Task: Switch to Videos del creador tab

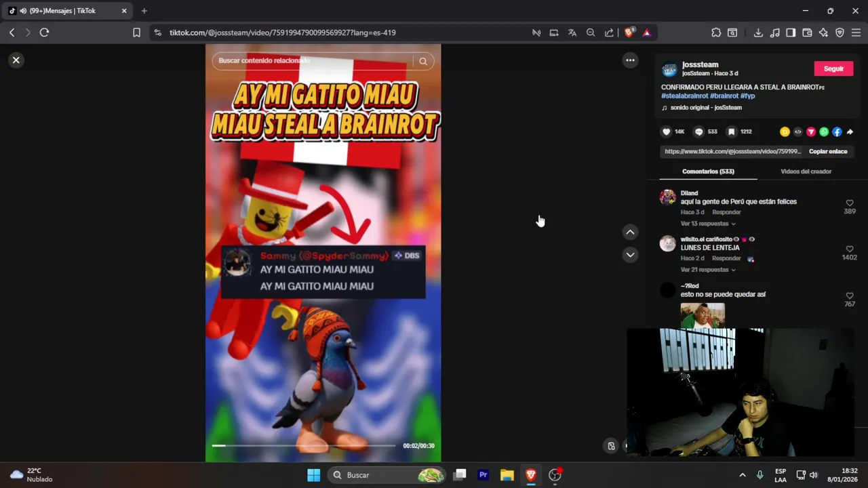Action: pyautogui.click(x=806, y=171)
